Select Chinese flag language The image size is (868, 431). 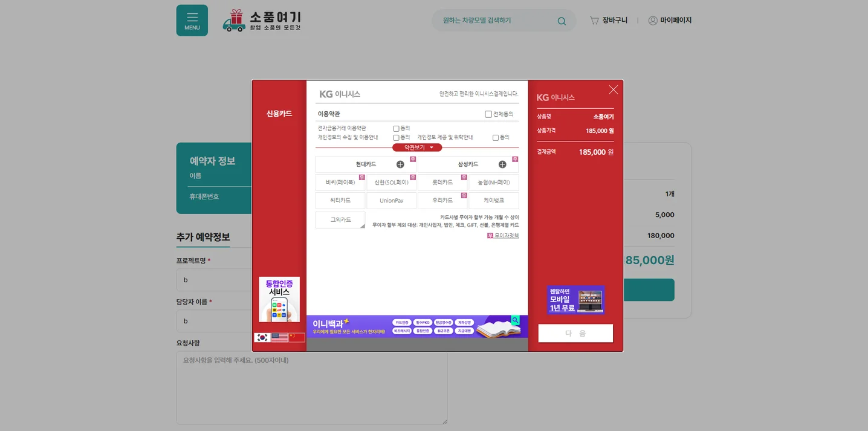coord(297,337)
